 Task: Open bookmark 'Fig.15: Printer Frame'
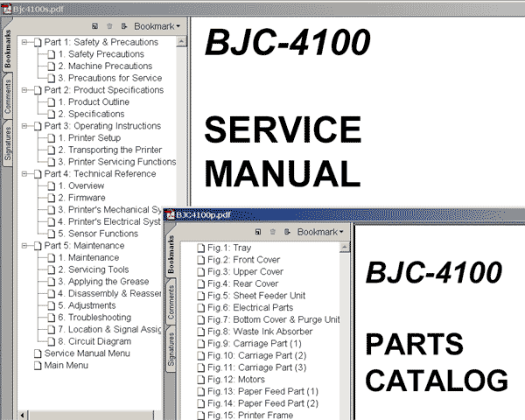coord(250,415)
